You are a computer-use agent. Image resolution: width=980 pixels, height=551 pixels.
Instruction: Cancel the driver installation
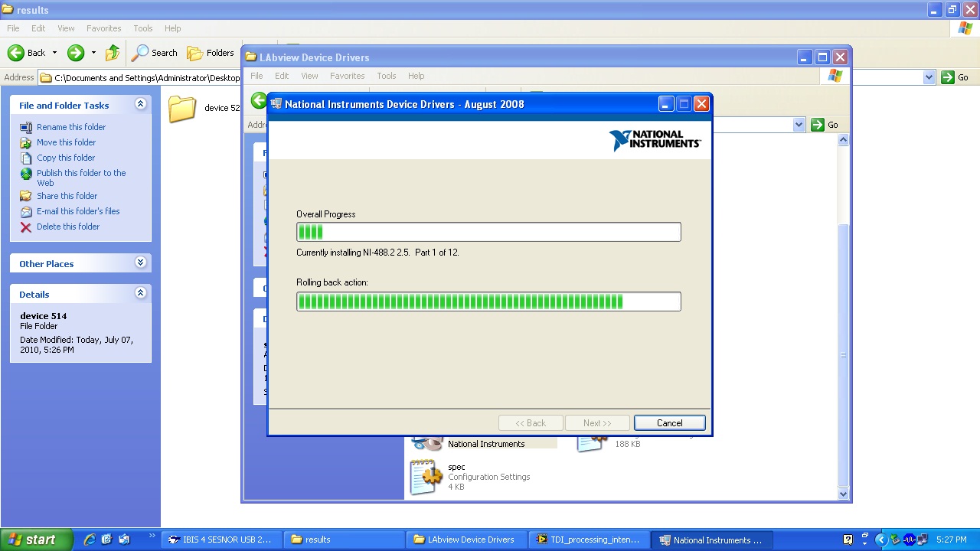coord(669,423)
